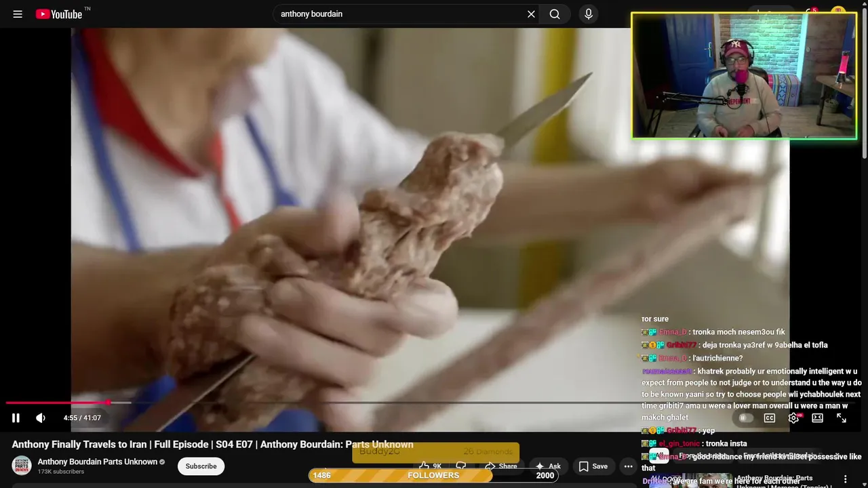
Task: Enter fullscreen mode
Action: [842, 418]
